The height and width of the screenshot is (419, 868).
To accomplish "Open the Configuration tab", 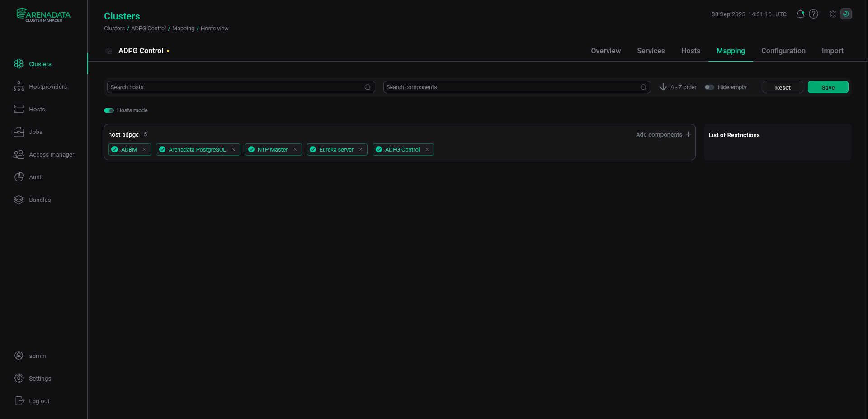I will (783, 51).
